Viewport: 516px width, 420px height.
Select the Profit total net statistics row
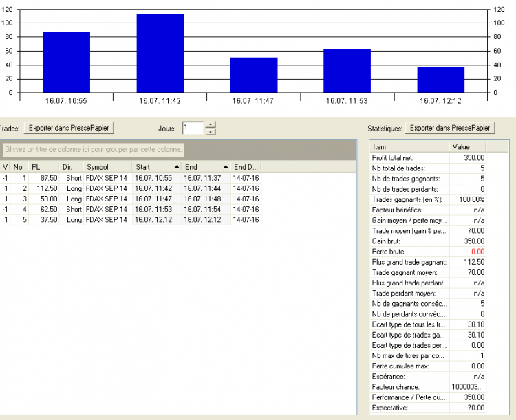(x=428, y=158)
